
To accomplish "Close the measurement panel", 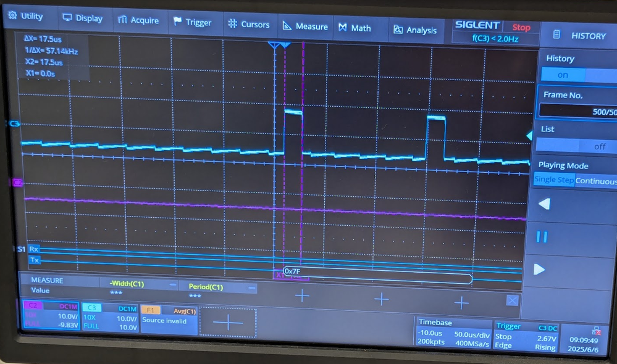I will 512,300.
